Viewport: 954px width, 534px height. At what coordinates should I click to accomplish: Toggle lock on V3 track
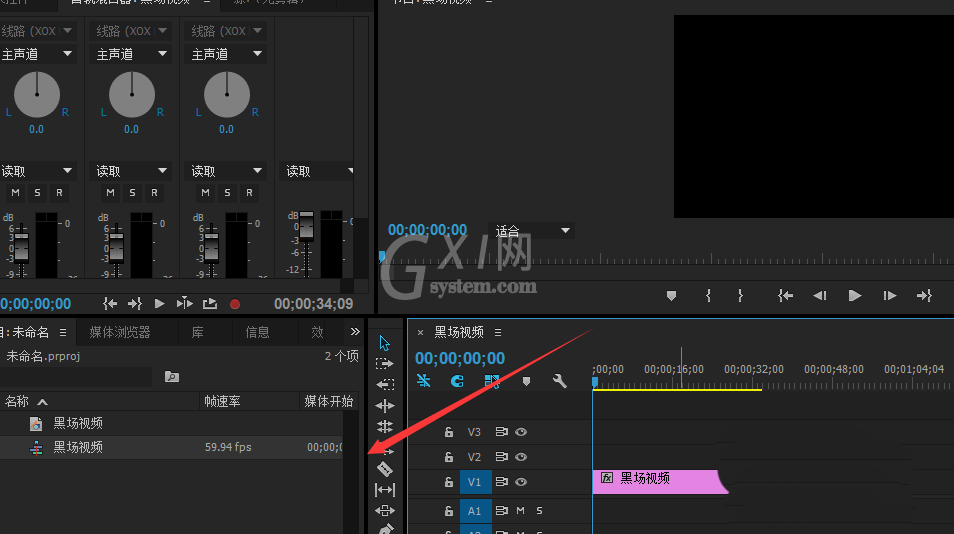pos(448,432)
